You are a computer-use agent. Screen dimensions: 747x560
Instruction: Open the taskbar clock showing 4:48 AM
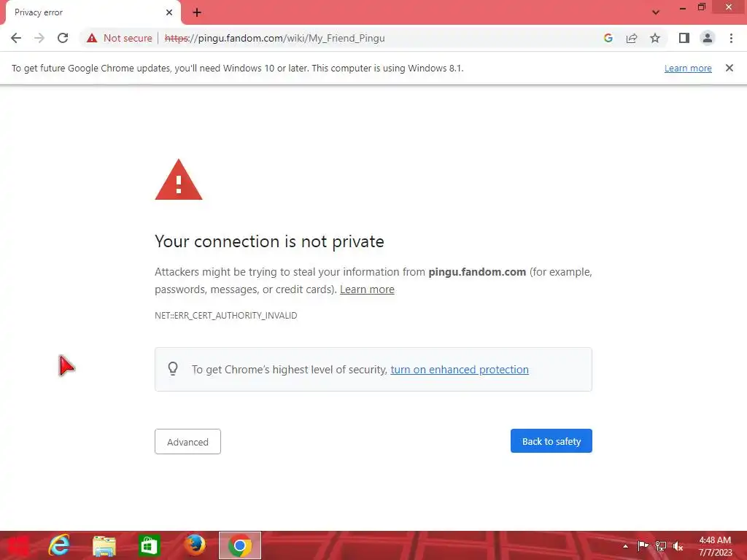[x=715, y=545]
